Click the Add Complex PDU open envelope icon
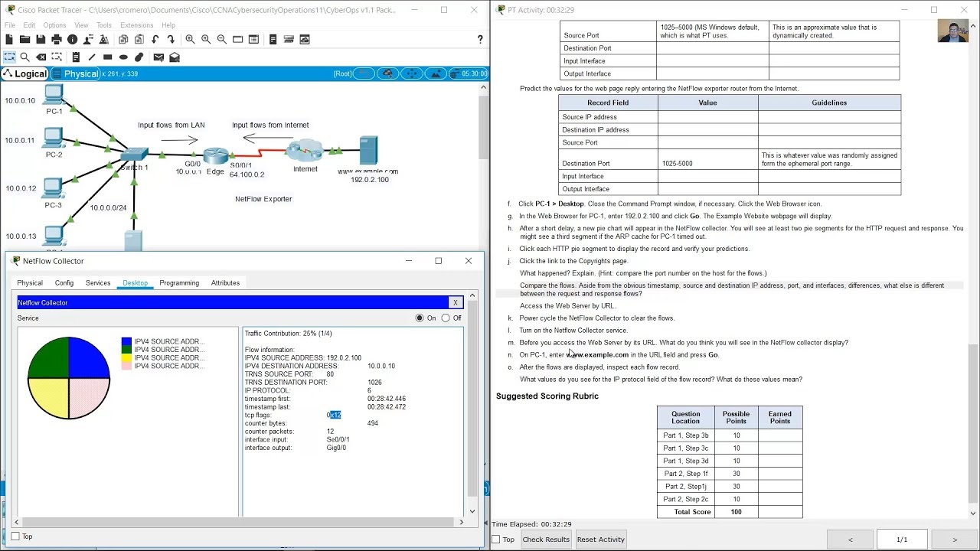Image resolution: width=980 pixels, height=551 pixels. [x=175, y=57]
